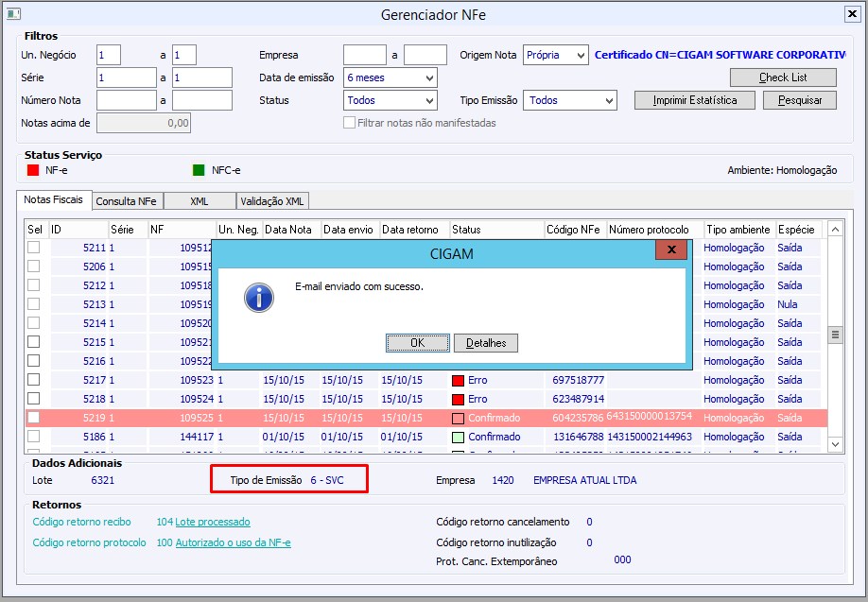Image resolution: width=868 pixels, height=602 pixels.
Task: Sort by the Status column header
Action: (x=497, y=229)
